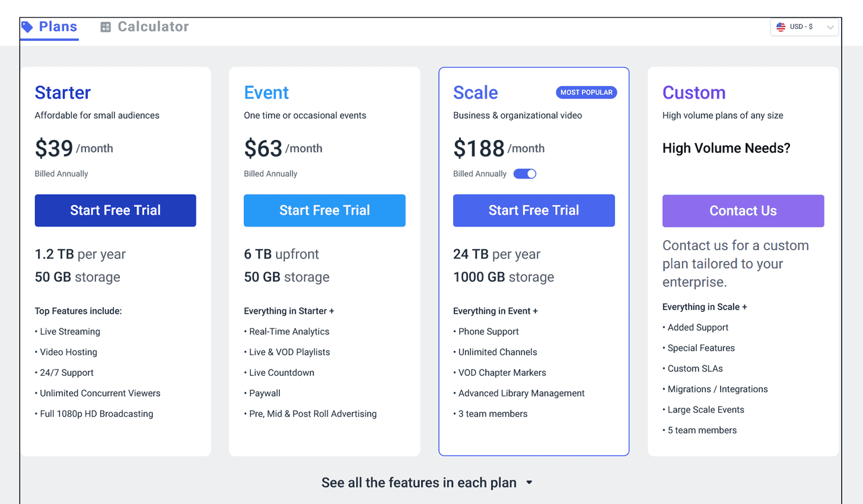
Task: Click the Contact Us button
Action: 743,211
